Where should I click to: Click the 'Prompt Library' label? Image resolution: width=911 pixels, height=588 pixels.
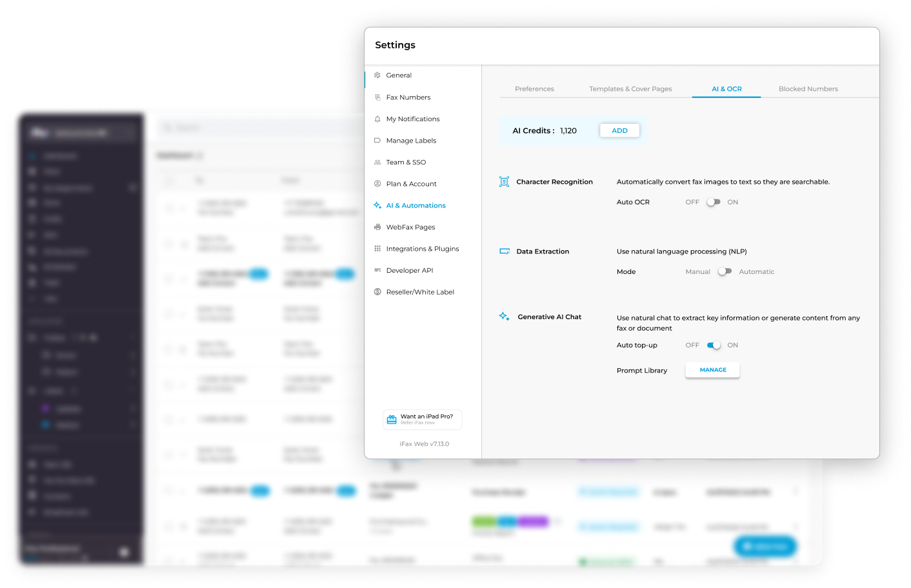coord(642,371)
